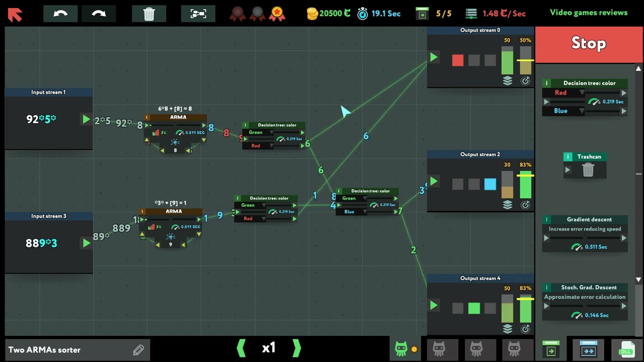Image resolution: width=644 pixels, height=362 pixels.
Task: Click the green arrow-into-box icon at the bottom right
Action: (551, 349)
